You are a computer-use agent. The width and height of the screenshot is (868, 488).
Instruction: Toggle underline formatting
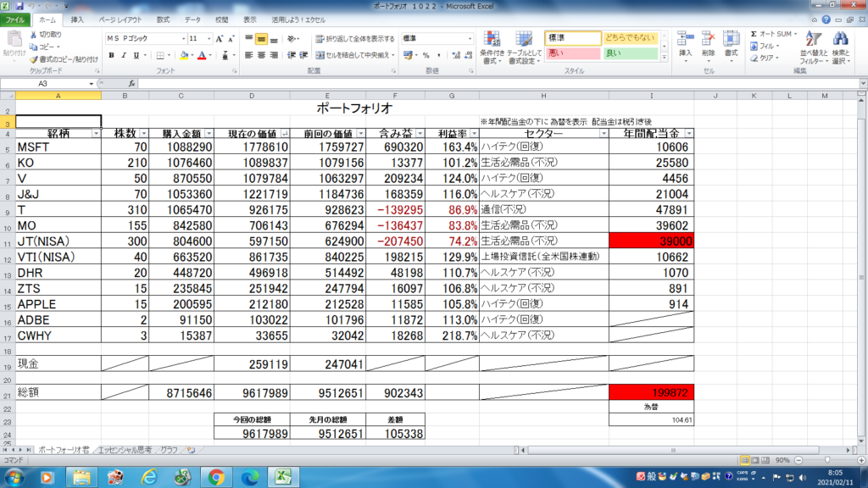(x=136, y=55)
